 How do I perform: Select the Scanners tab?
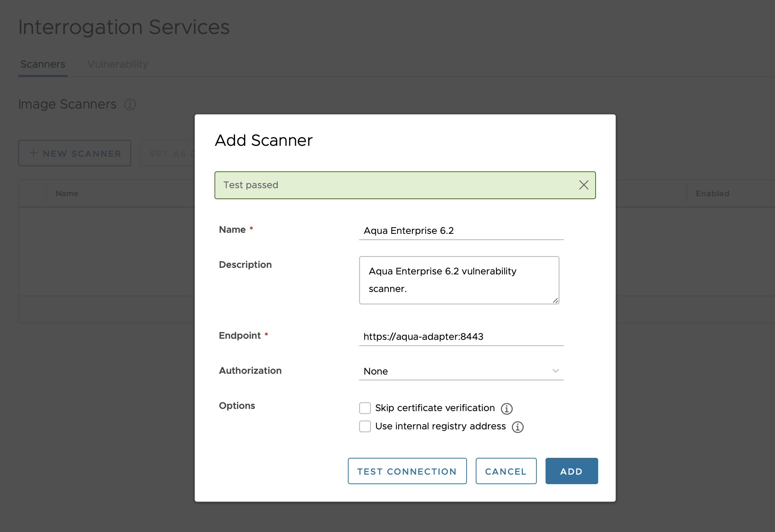[43, 64]
